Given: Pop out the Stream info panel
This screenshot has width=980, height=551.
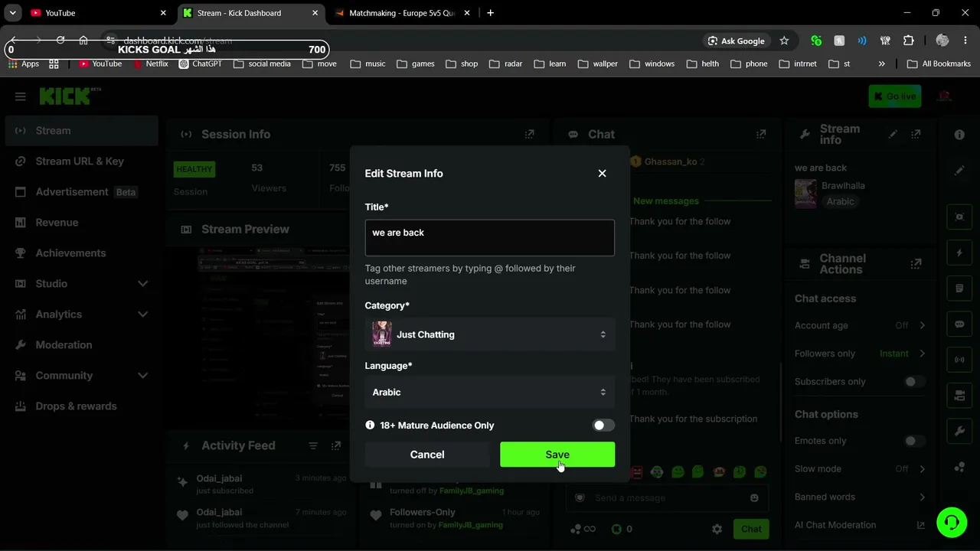Looking at the screenshot, I should point(916,134).
